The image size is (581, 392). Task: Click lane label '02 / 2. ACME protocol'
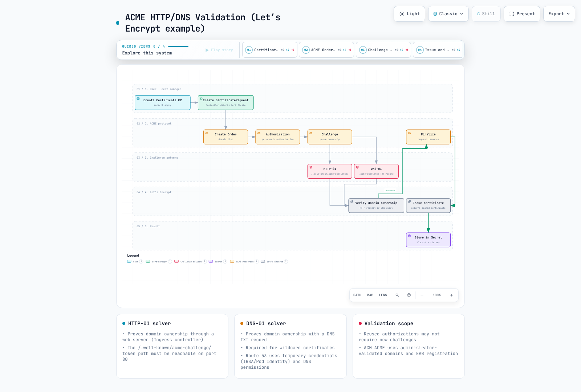(x=154, y=123)
